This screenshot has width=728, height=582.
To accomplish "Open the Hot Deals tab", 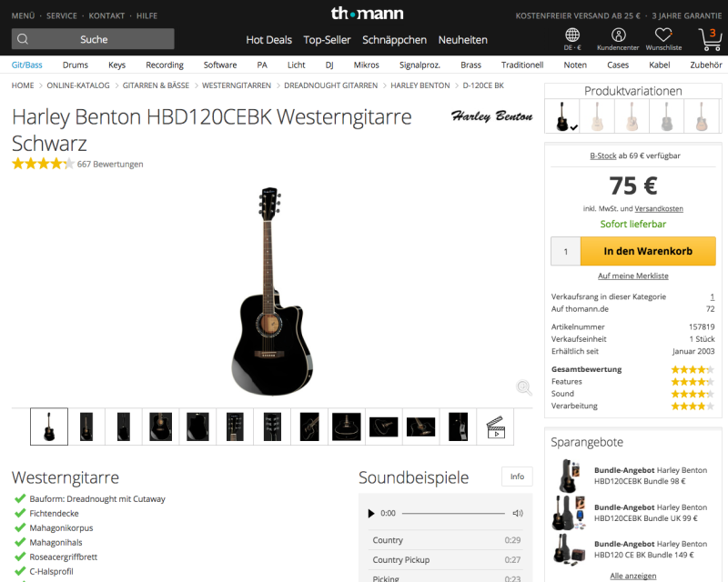I will click(268, 40).
